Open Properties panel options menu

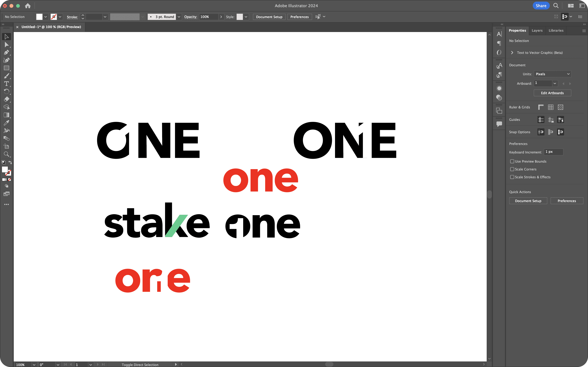click(x=584, y=31)
